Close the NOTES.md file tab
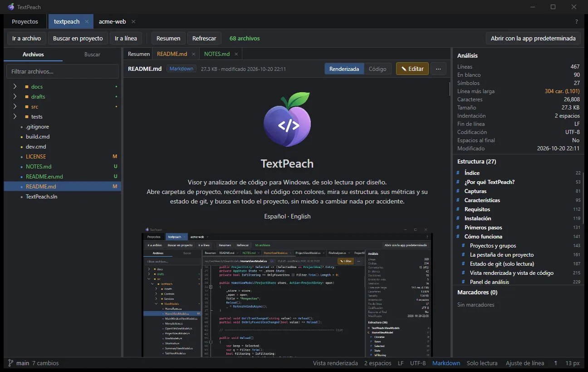Viewport: 588px width, 372px height. coord(236,54)
